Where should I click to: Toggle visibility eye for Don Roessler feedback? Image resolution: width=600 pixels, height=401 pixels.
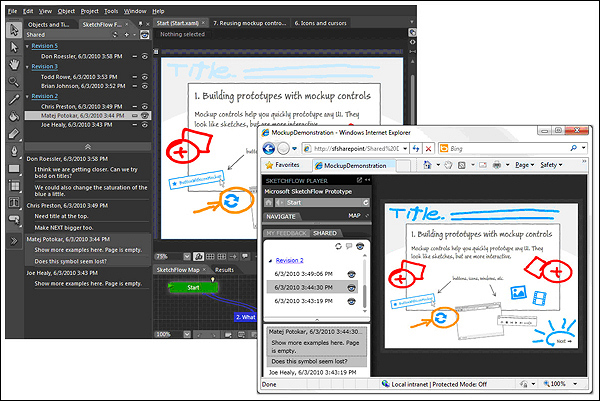click(x=145, y=57)
